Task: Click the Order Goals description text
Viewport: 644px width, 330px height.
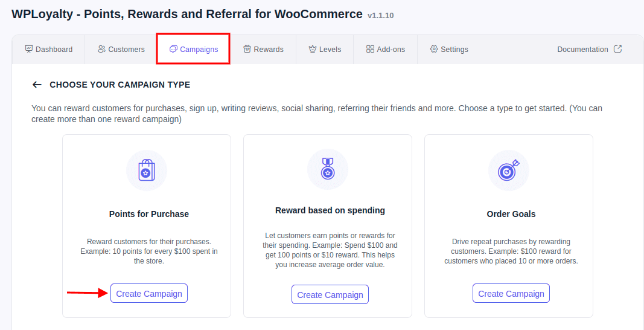Action: coord(511,251)
